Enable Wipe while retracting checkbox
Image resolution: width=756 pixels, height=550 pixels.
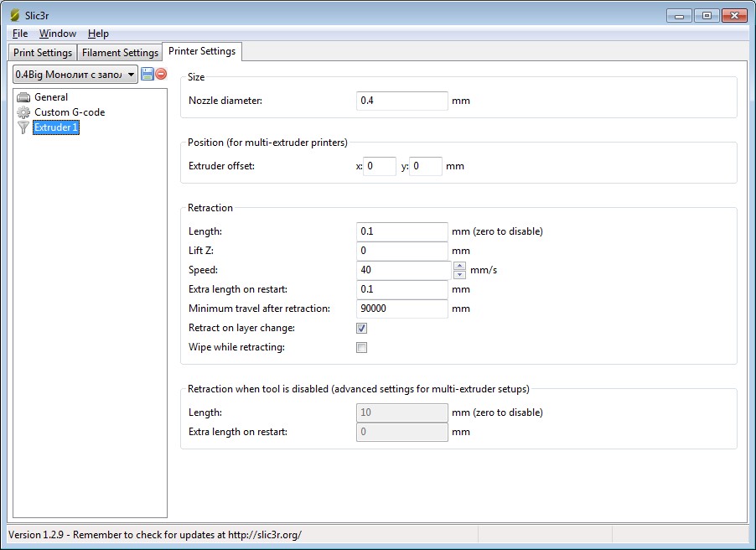point(362,347)
